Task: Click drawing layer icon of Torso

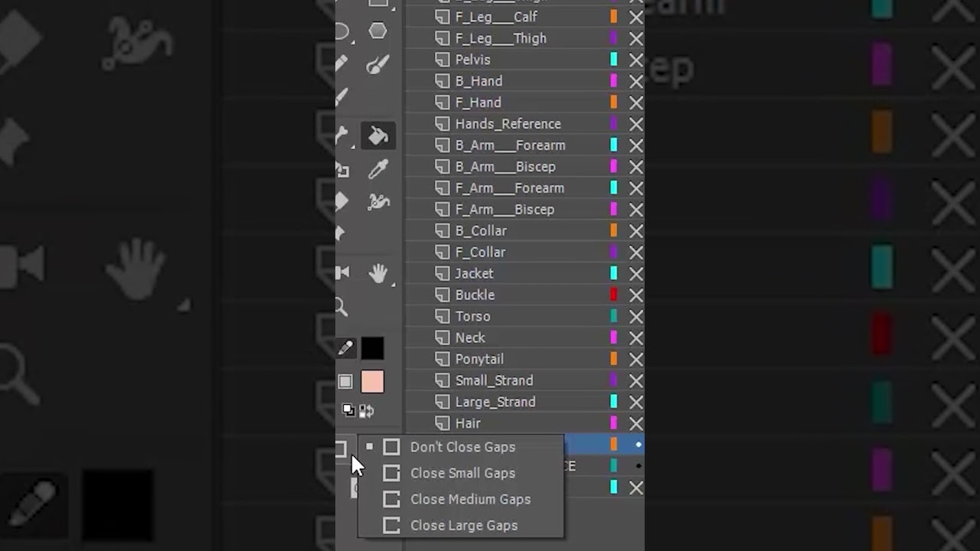Action: pyautogui.click(x=443, y=316)
